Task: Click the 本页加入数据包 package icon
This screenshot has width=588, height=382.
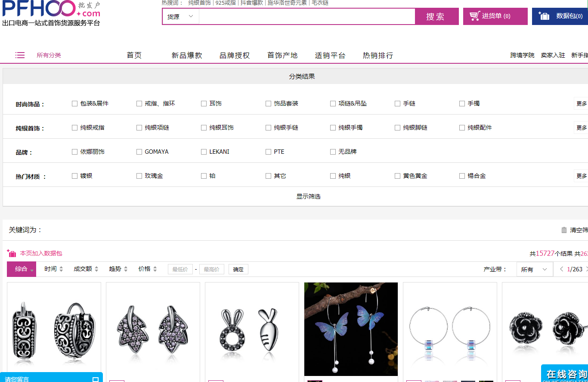Action: (11, 252)
